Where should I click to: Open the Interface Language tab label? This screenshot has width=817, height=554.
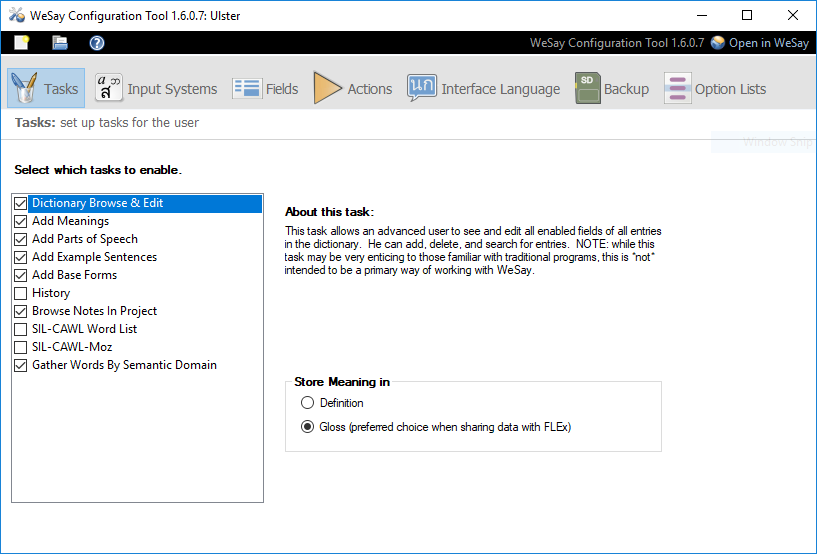(501, 89)
